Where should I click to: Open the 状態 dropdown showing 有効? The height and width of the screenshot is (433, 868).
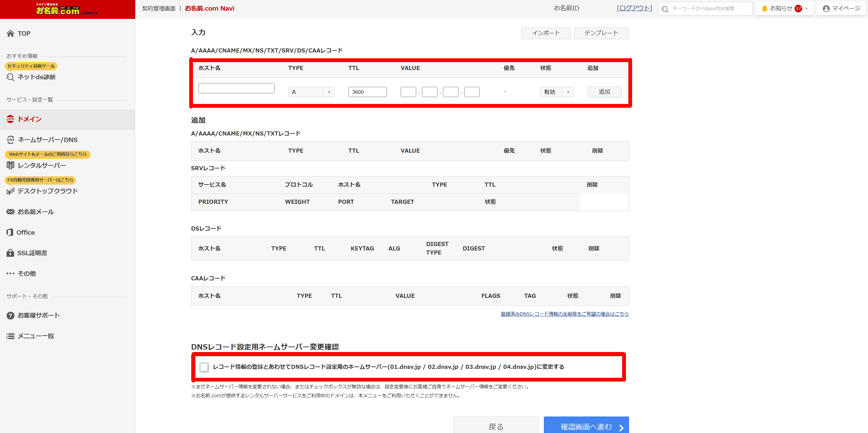pos(556,92)
